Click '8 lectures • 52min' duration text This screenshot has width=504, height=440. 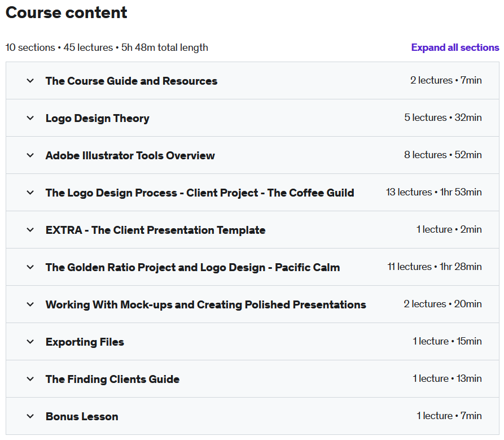(443, 155)
